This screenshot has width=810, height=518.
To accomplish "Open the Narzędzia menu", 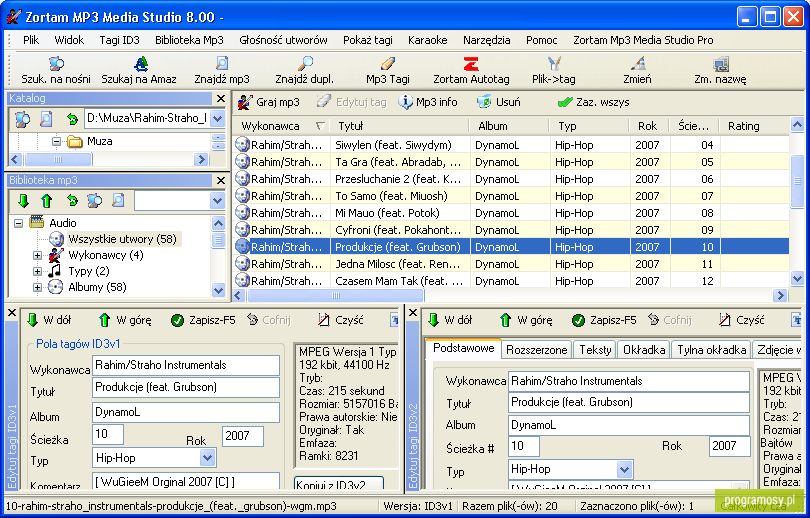I will pyautogui.click(x=487, y=40).
